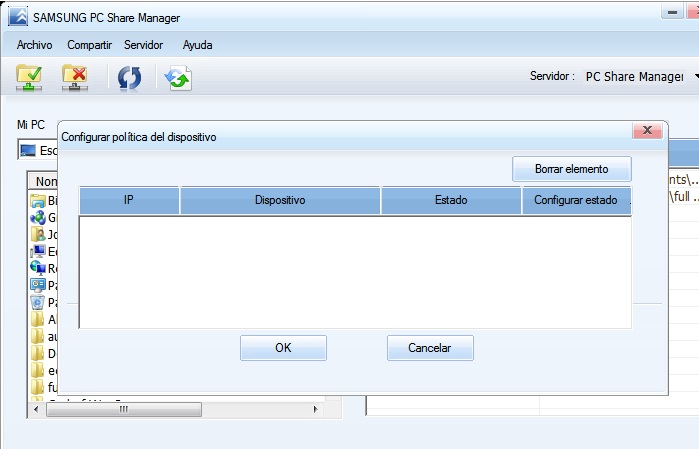This screenshot has width=699, height=449.
Task: Minimize the SAMSUNG PC Share Manager window
Action: [x=673, y=12]
